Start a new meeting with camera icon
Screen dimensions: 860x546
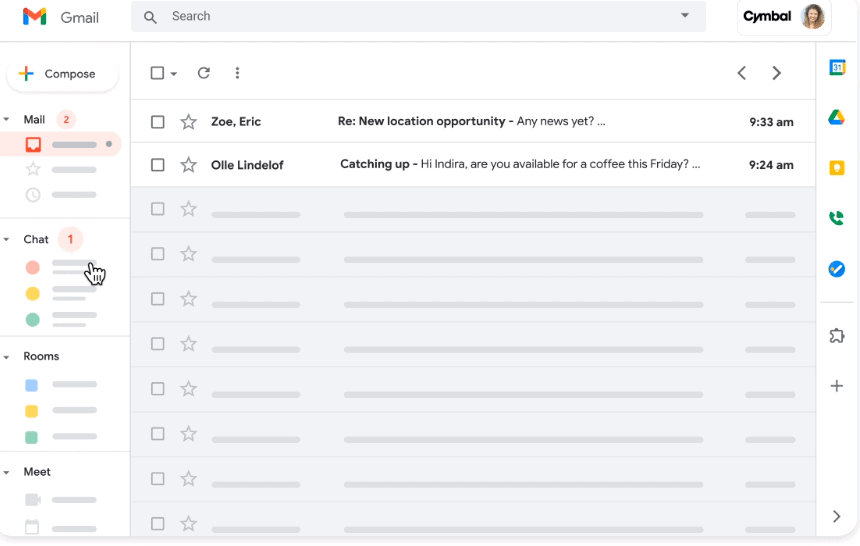[x=33, y=499]
